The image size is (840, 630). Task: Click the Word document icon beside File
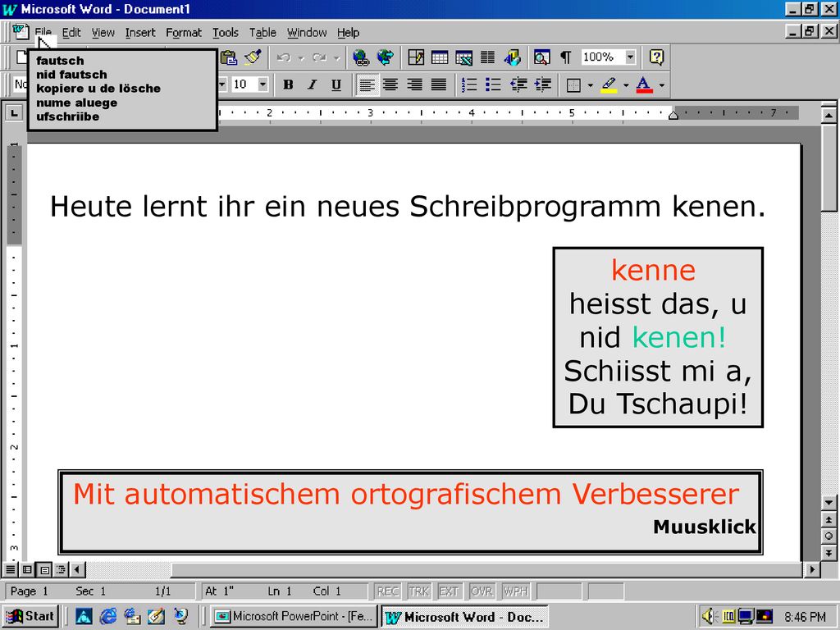click(21, 32)
